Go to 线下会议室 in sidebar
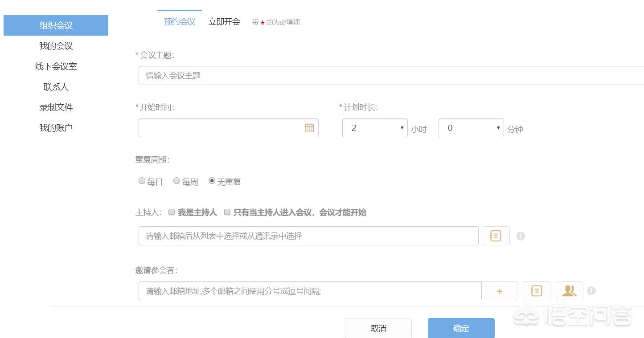 click(x=56, y=66)
